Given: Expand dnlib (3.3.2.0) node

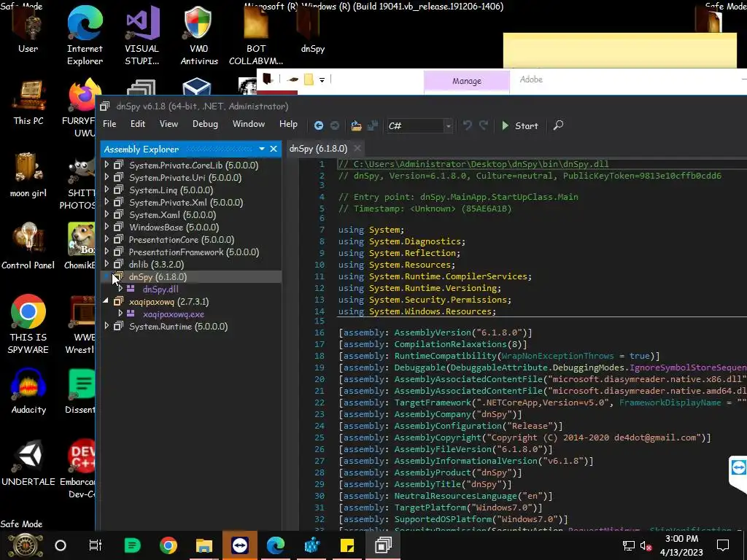Looking at the screenshot, I should [x=107, y=264].
